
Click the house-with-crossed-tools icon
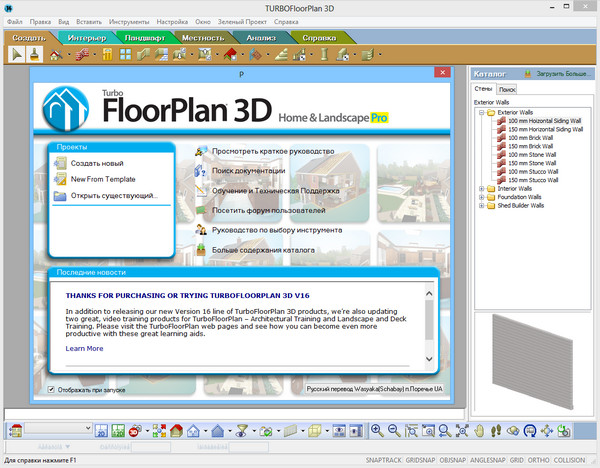(56, 55)
